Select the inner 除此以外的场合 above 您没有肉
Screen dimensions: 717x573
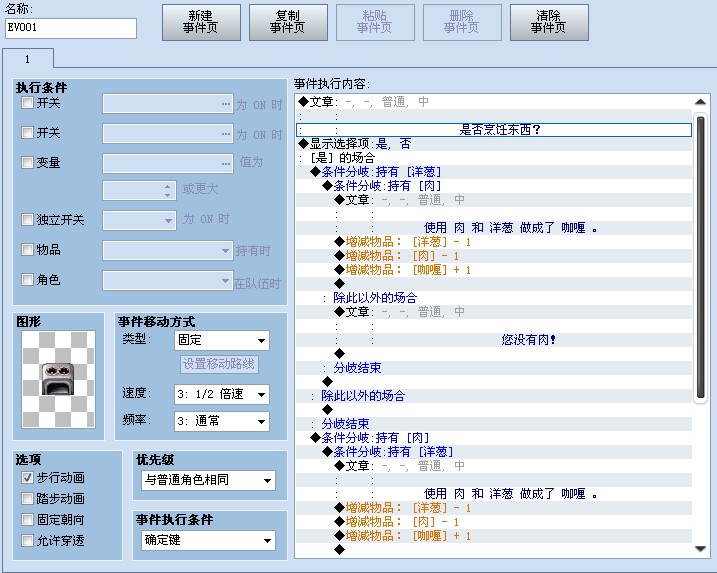click(x=494, y=298)
